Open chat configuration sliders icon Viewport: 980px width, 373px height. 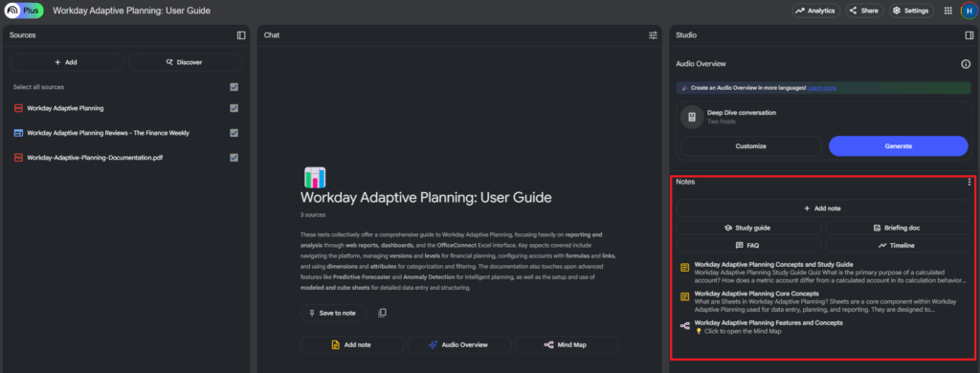coord(653,35)
